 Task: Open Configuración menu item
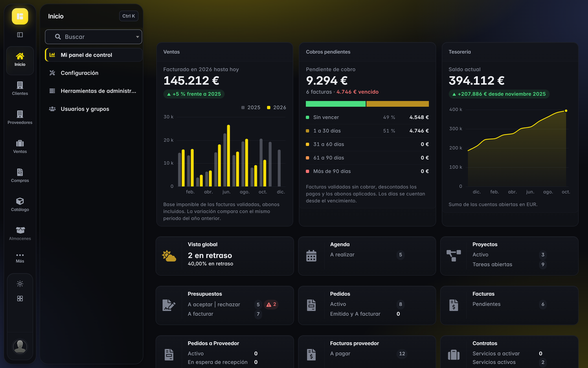(93, 73)
